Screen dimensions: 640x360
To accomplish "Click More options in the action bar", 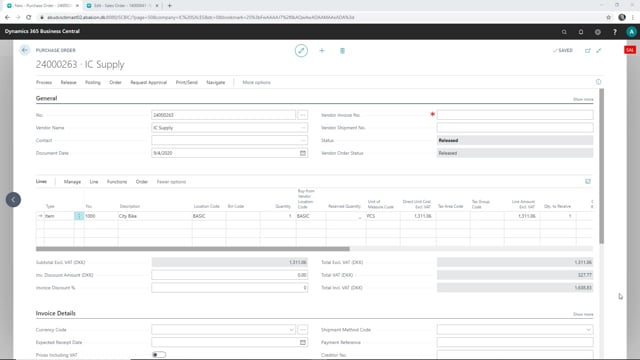I will 256,82.
